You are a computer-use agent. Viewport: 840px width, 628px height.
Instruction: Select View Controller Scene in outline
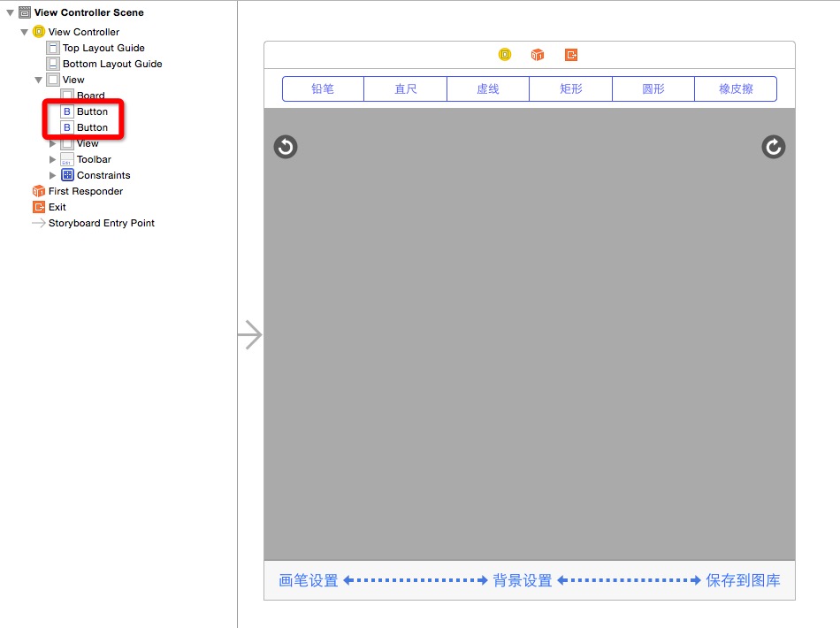coord(89,12)
